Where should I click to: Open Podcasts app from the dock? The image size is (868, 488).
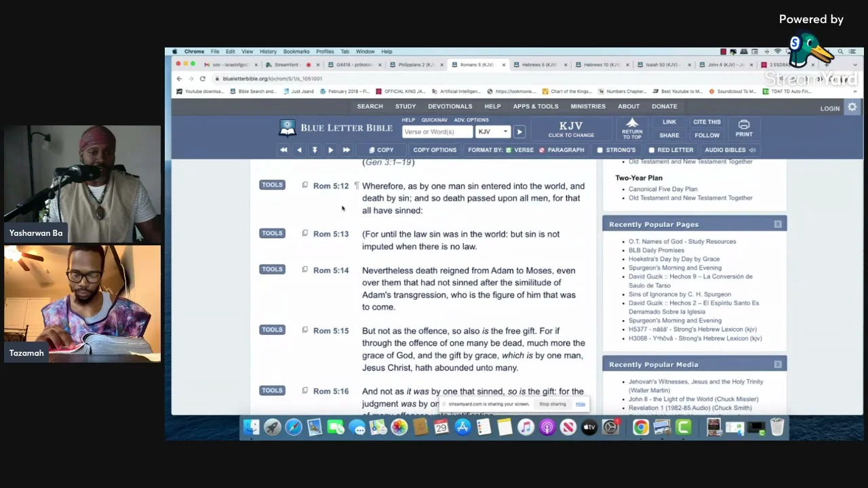(x=547, y=427)
